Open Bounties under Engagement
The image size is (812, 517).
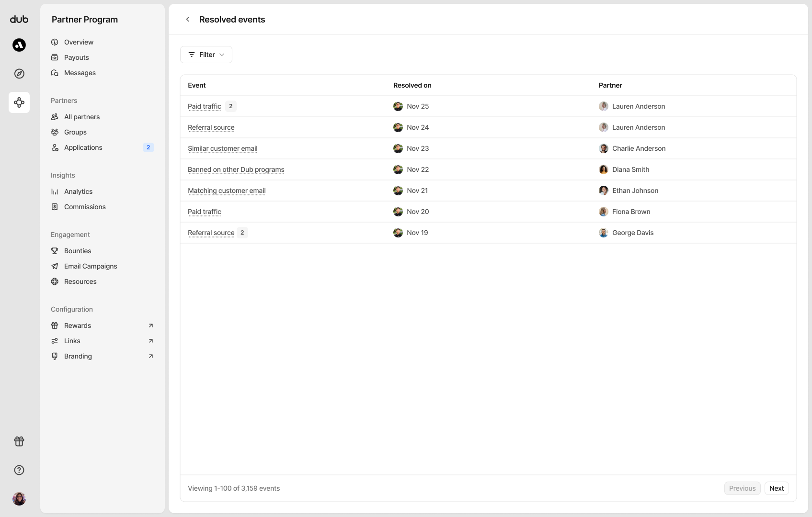tap(78, 251)
